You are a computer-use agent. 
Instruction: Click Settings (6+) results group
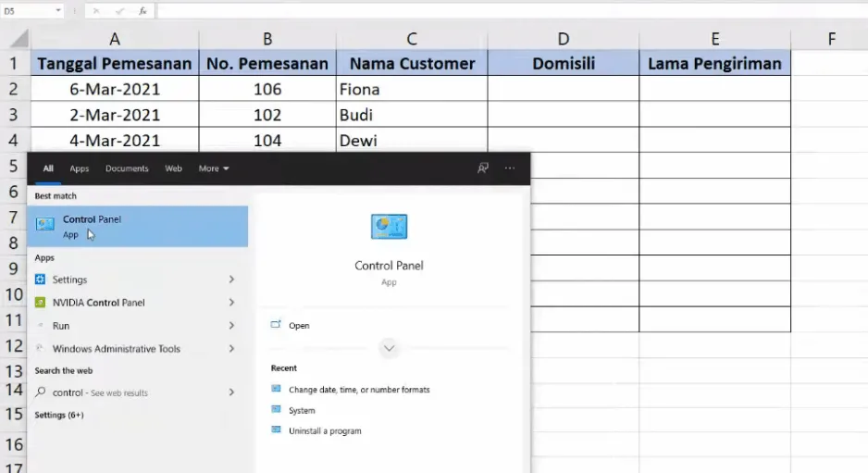pyautogui.click(x=59, y=415)
